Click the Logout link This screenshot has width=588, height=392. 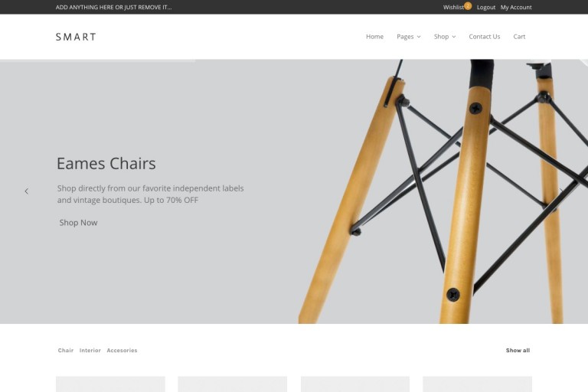pos(486,7)
